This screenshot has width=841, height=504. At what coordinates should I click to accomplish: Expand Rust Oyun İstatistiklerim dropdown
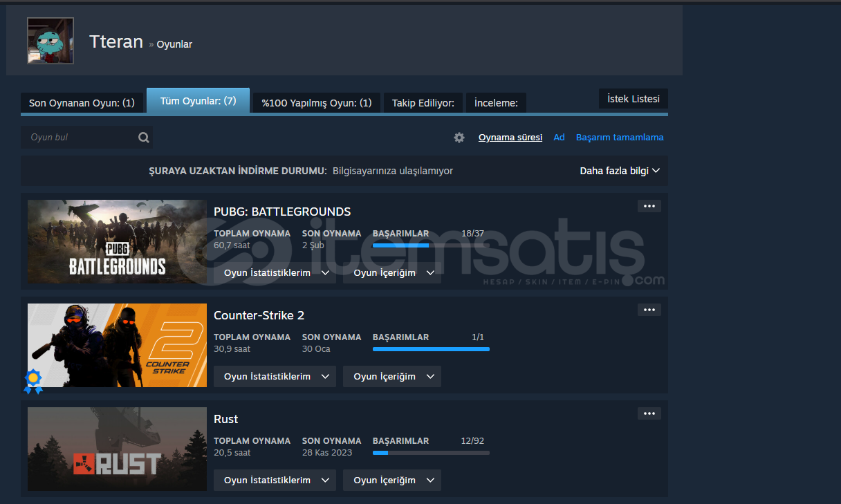pyautogui.click(x=275, y=480)
